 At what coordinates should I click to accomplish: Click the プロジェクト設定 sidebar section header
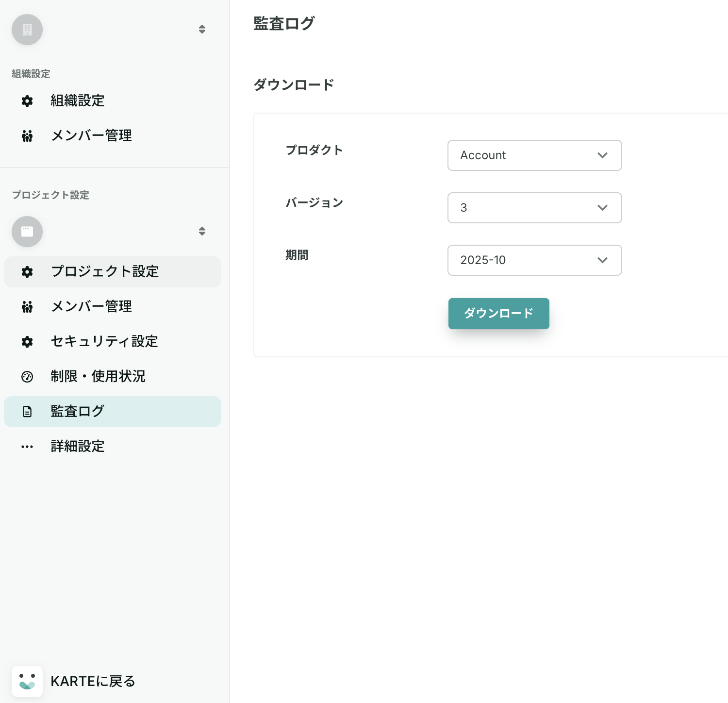[x=50, y=195]
